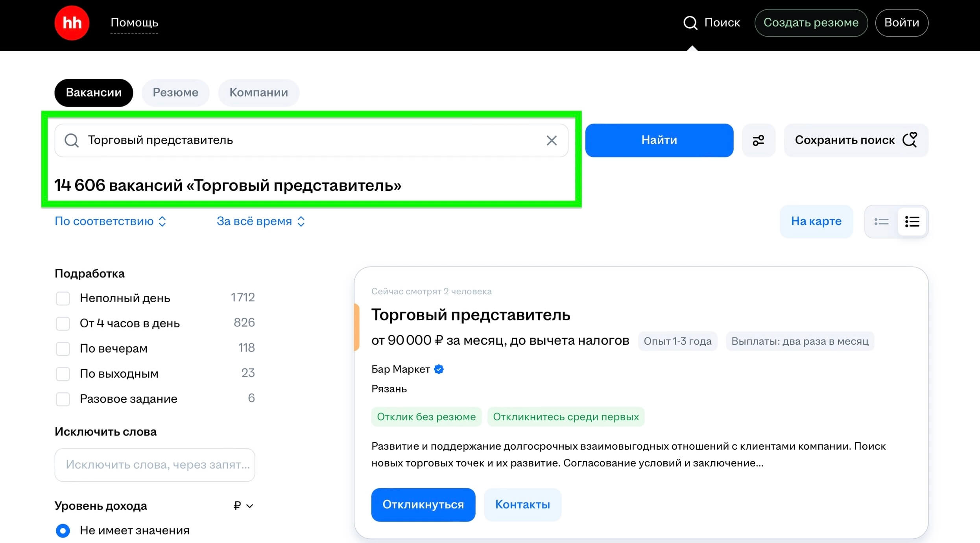Screen dimensions: 980x543
Task: Open На карте map view
Action: [816, 222]
